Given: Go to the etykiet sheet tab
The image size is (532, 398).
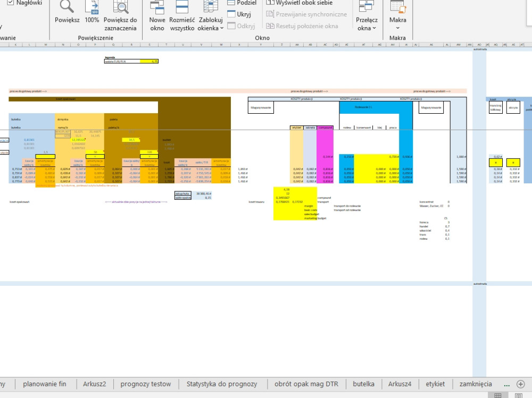Looking at the screenshot, I should coord(435,384).
